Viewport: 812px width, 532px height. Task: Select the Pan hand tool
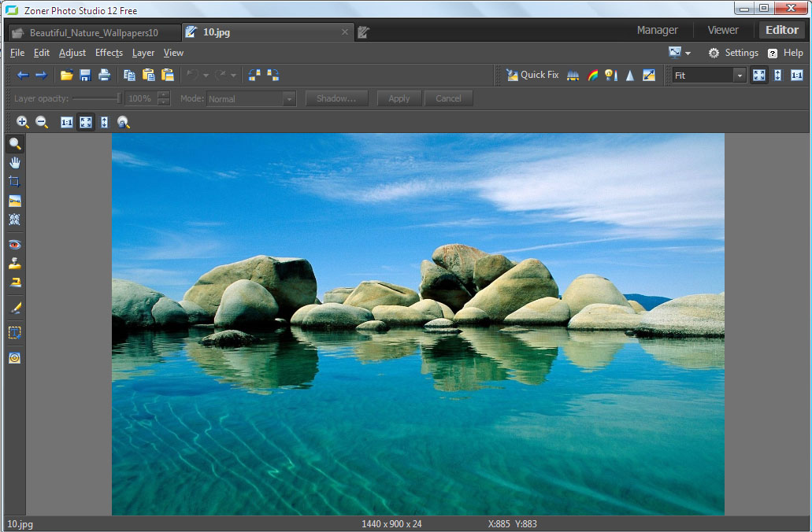pyautogui.click(x=15, y=162)
